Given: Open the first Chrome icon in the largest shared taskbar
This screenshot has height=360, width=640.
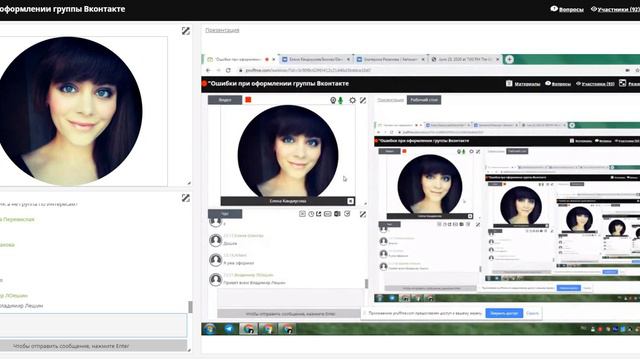Looking at the screenshot, I should click(248, 329).
